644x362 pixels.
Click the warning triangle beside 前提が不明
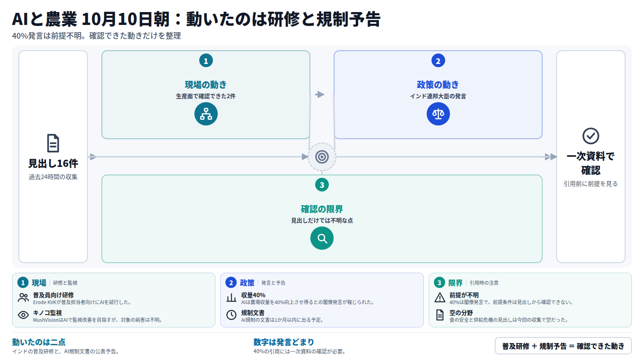[x=440, y=298]
